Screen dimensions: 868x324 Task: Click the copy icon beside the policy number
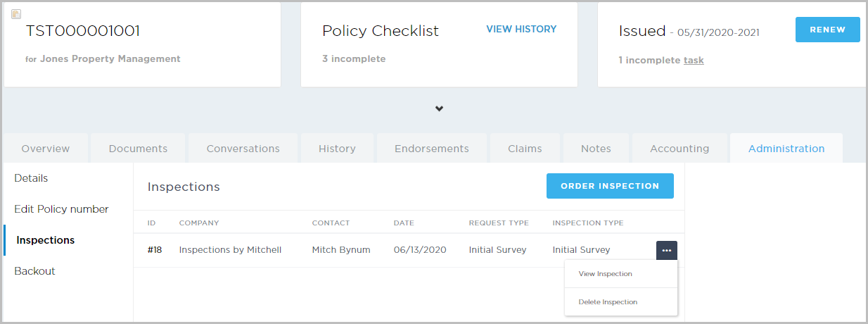(15, 14)
